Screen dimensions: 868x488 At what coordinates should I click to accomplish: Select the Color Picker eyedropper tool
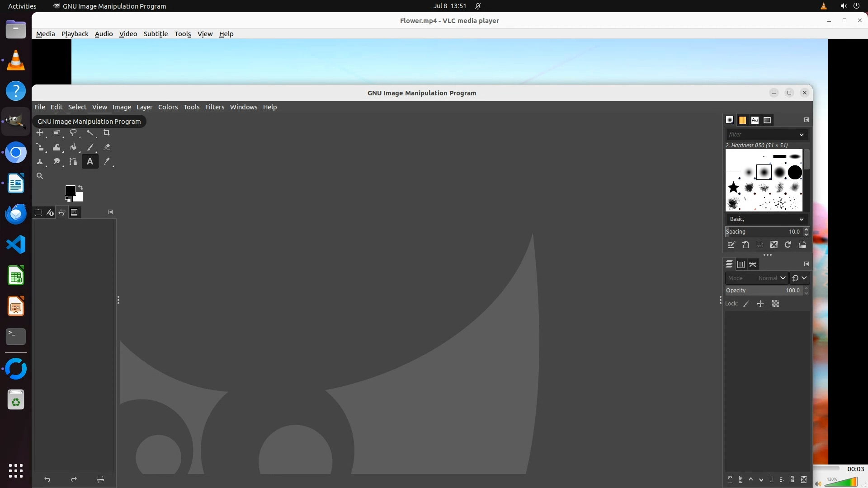[x=107, y=162]
